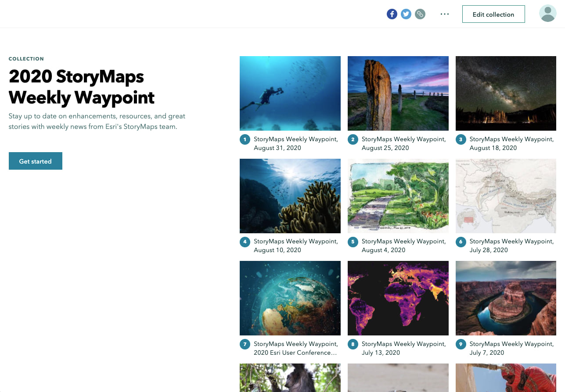This screenshot has width=565, height=392.
Task: Open StoryMaps Weekly Waypoint, August 25, 2020
Action: click(404, 143)
